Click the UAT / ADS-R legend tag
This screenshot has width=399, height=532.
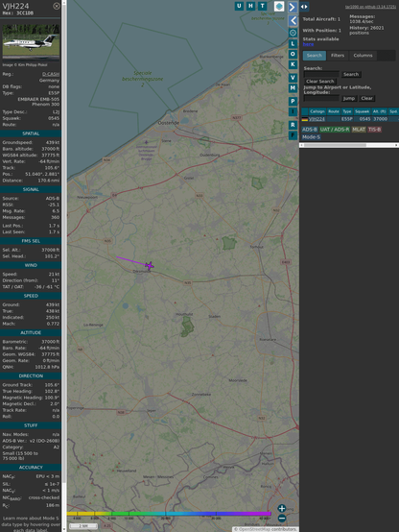point(335,130)
